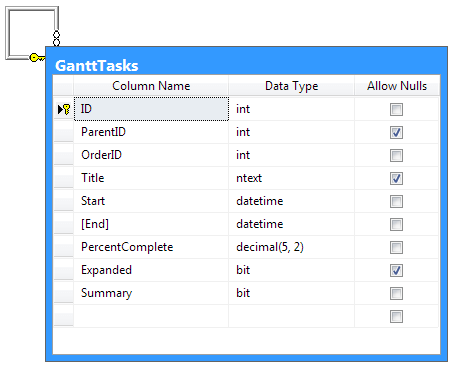
Task: Click the datetime type of [End] row
Action: point(292,224)
